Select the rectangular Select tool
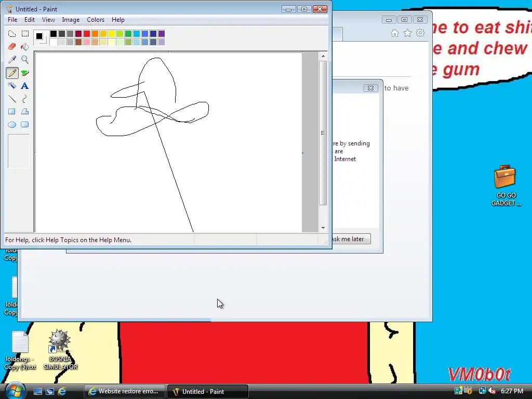 coord(25,34)
